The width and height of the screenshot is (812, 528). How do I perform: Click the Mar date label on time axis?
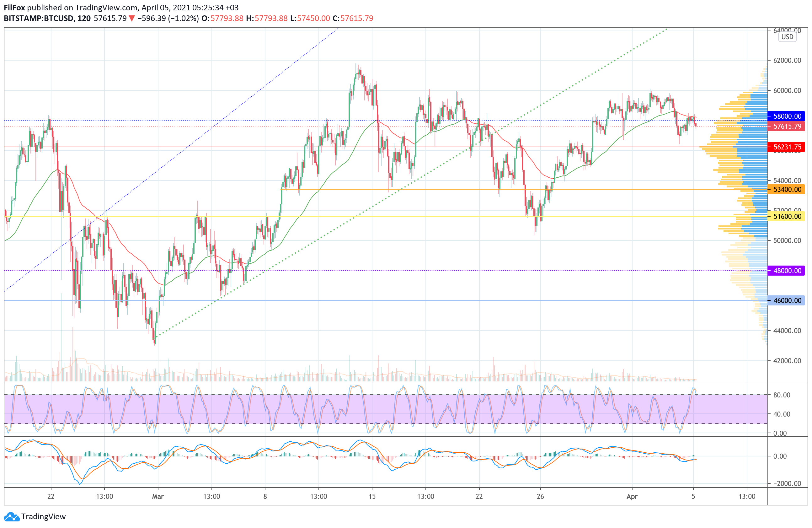[158, 496]
